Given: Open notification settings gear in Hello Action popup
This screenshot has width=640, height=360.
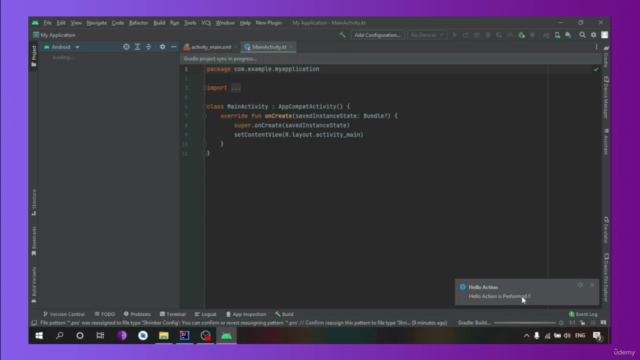Looking at the screenshot, I should pyautogui.click(x=580, y=285).
